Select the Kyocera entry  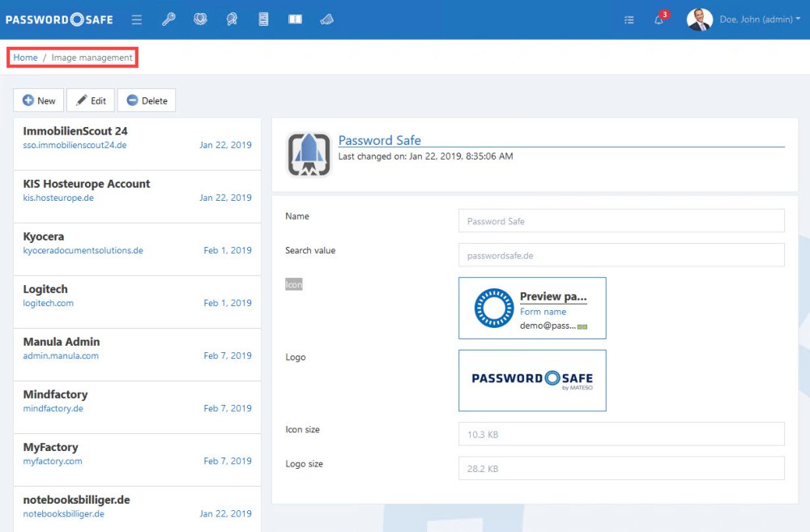[x=138, y=249]
